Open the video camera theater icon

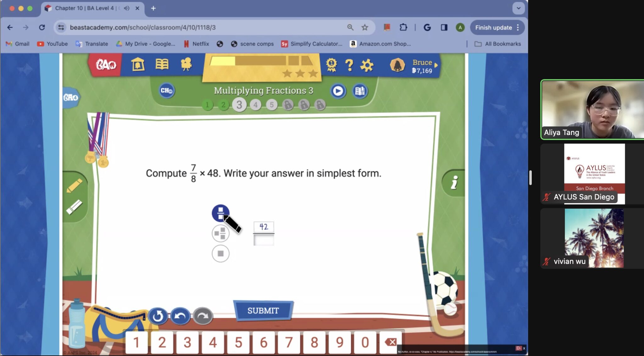tap(186, 64)
